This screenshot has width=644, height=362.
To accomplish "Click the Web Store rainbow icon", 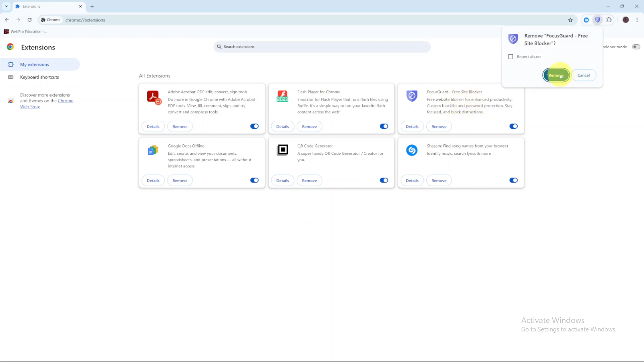I will (x=11, y=101).
